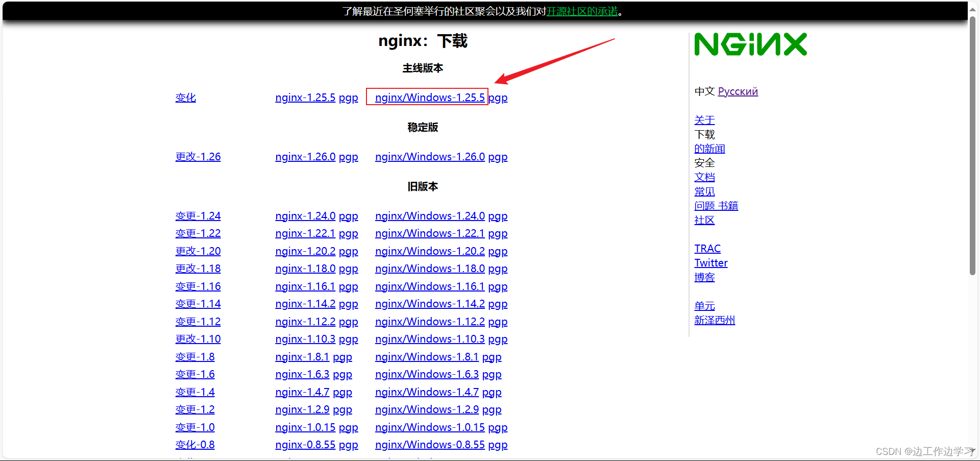
Task: Download nginx-0.8.55 source
Action: [x=305, y=445]
